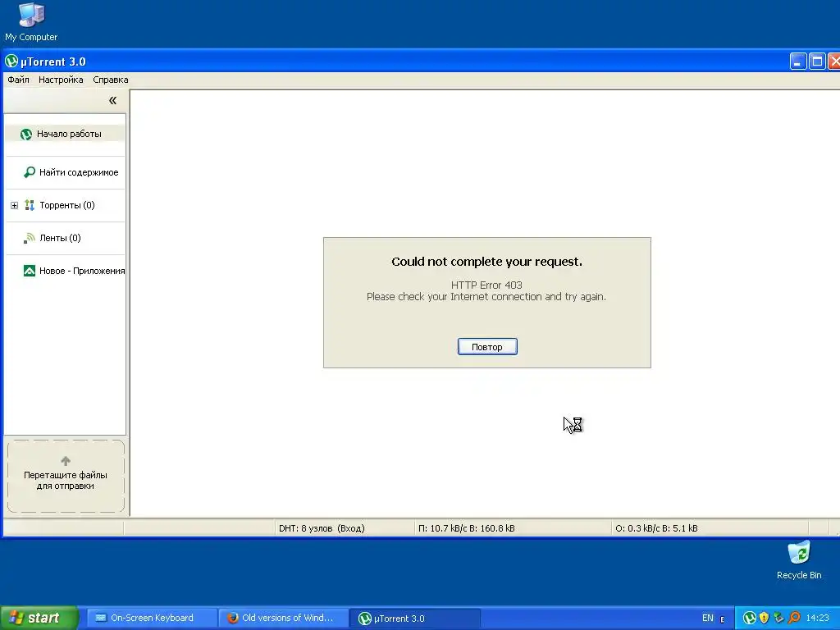Viewport: 840px width, 630px height.
Task: Open the Новое - Приложения label
Action: click(x=82, y=271)
